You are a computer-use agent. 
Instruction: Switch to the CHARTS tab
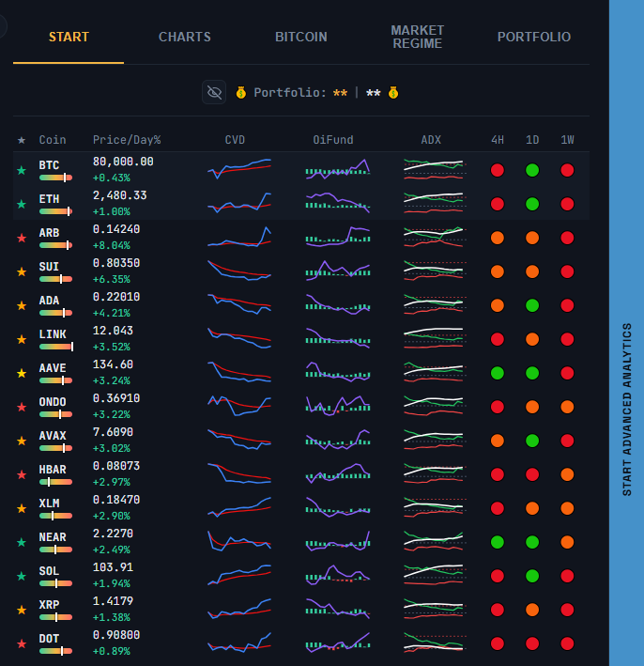(x=185, y=37)
